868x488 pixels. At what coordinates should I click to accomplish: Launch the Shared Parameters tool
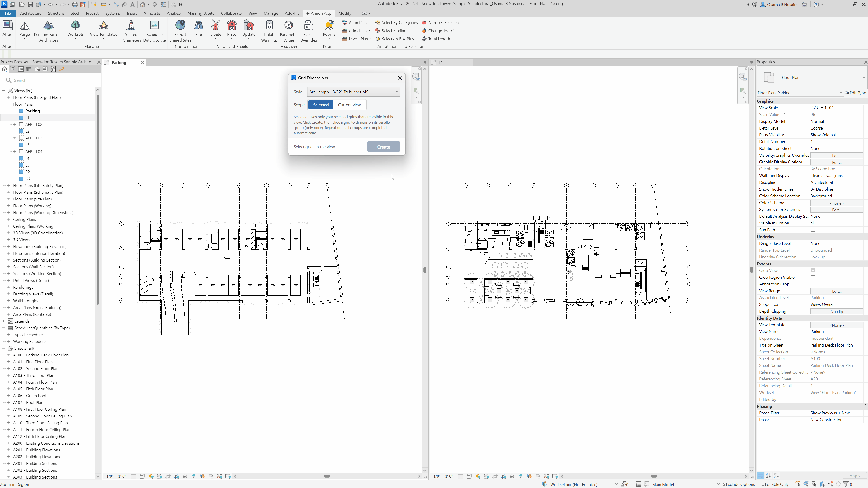(131, 31)
